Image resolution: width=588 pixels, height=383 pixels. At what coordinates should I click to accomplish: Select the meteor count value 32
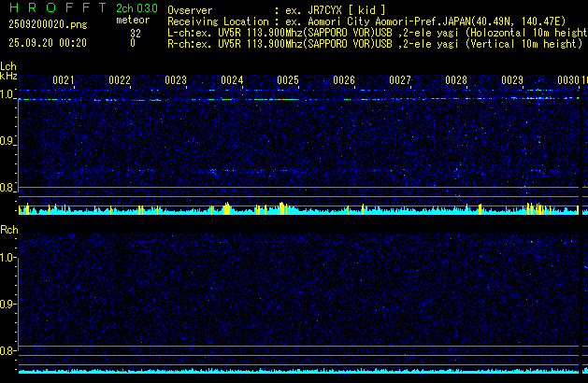click(x=136, y=32)
